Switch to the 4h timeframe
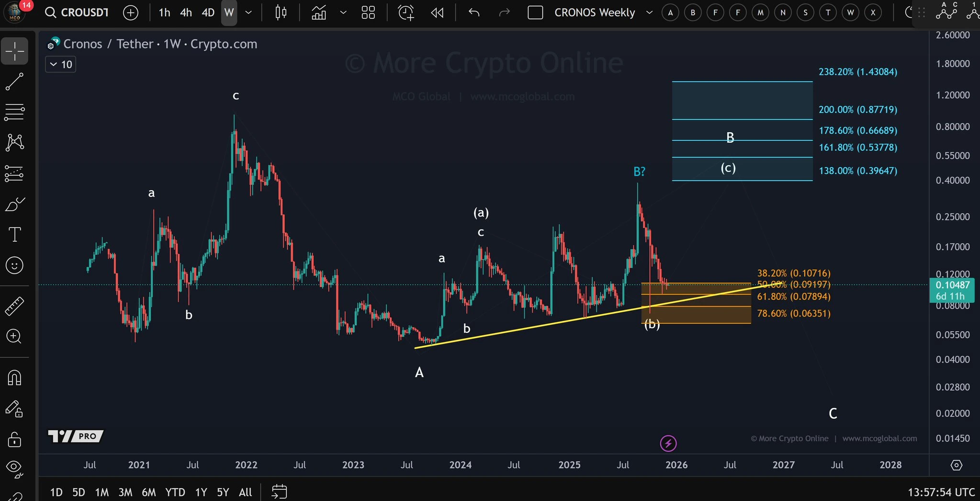The image size is (980, 501). coord(186,12)
